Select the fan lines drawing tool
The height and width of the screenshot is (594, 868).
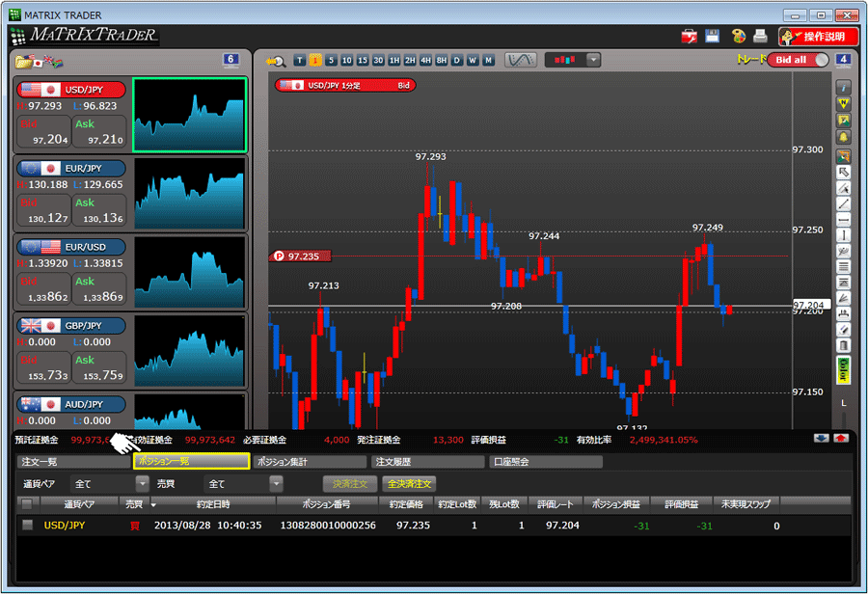click(x=843, y=298)
